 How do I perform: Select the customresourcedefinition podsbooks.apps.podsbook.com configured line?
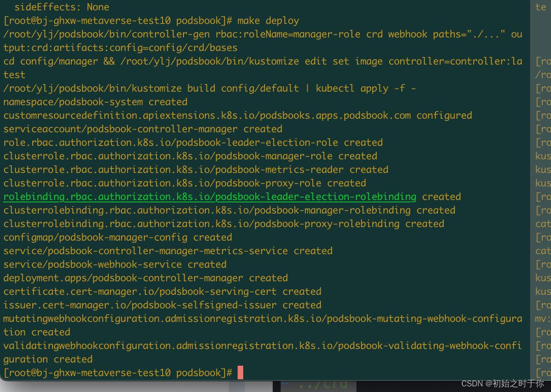tap(238, 115)
